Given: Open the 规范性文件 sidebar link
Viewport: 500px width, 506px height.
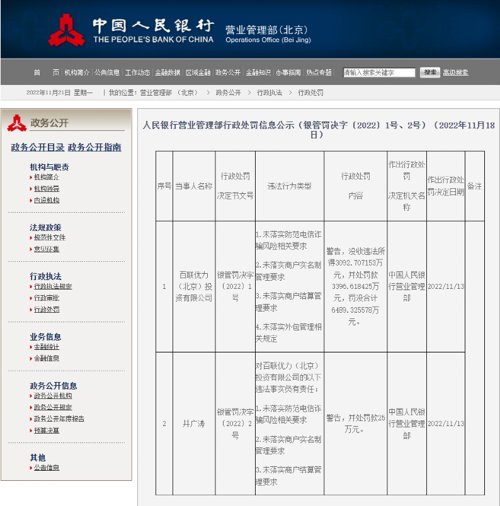Looking at the screenshot, I should pos(50,237).
